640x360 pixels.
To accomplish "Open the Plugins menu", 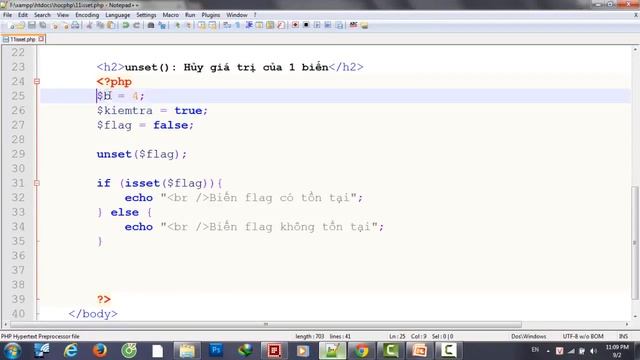I will click(211, 15).
